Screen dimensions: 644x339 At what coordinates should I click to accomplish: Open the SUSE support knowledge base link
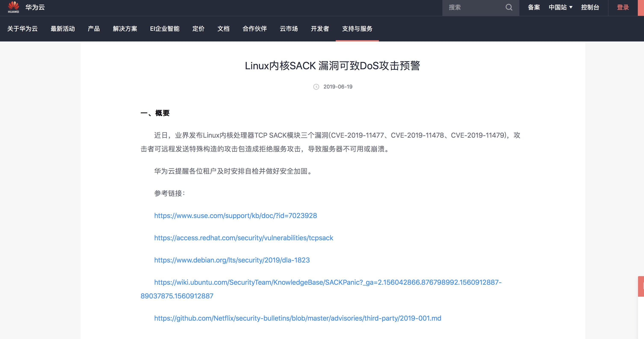(235, 215)
